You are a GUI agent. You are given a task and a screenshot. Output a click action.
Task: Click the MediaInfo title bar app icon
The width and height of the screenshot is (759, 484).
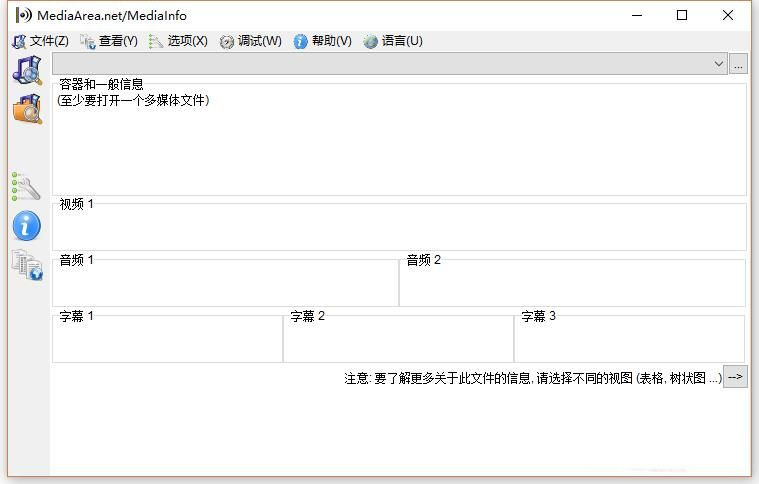pos(24,15)
